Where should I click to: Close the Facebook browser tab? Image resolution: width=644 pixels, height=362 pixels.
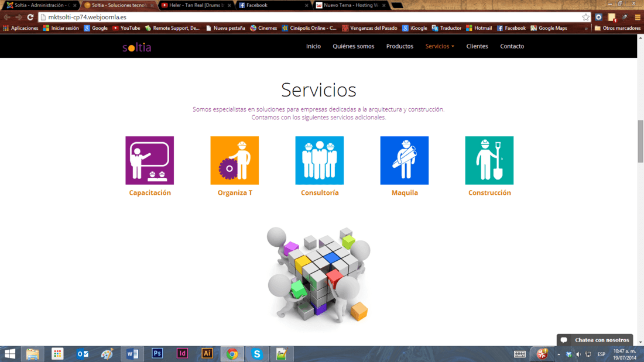306,5
